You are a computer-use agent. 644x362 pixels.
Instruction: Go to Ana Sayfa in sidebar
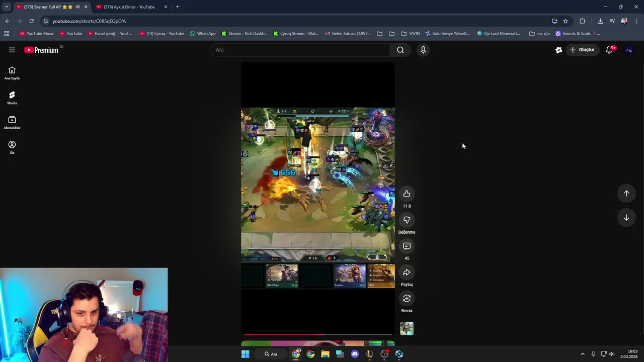pos(12,73)
